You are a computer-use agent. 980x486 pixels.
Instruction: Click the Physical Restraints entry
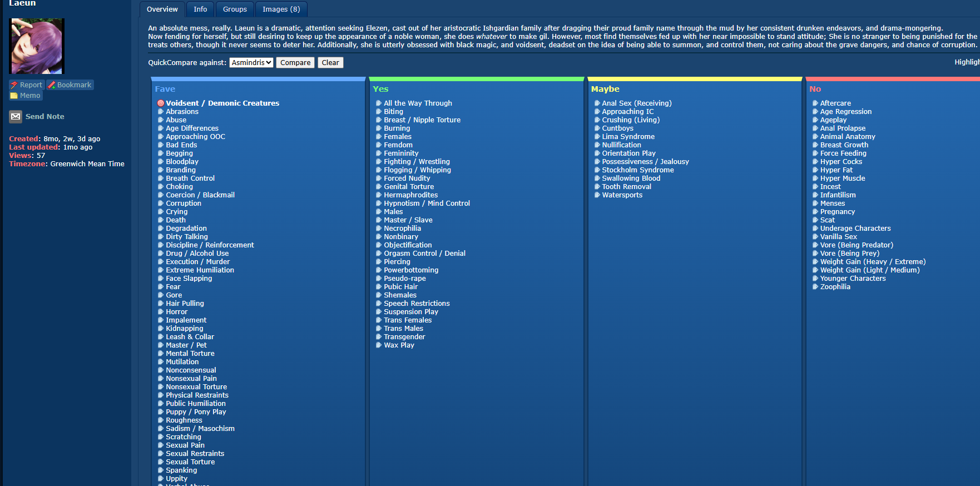coord(197,395)
